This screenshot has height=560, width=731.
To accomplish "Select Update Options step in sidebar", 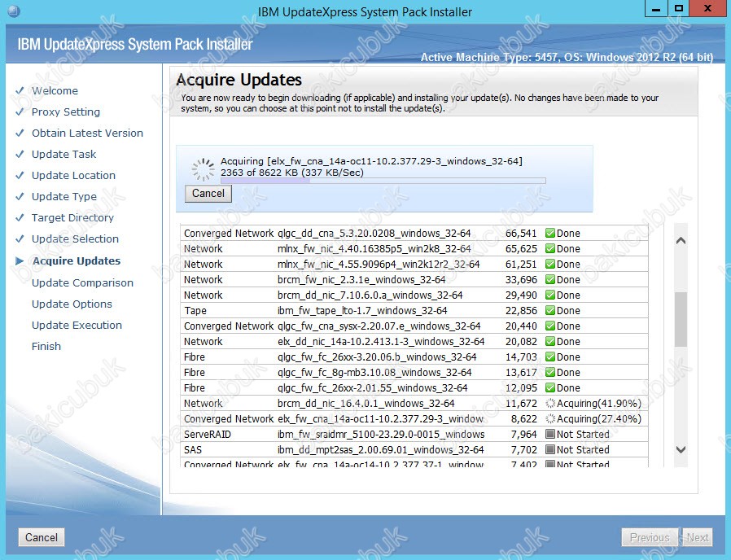I will 72,304.
